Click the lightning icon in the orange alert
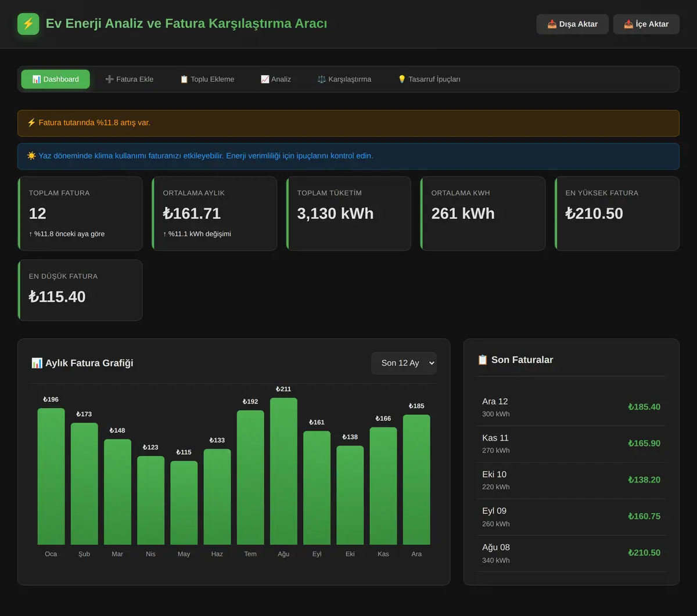697x616 pixels. 31,123
